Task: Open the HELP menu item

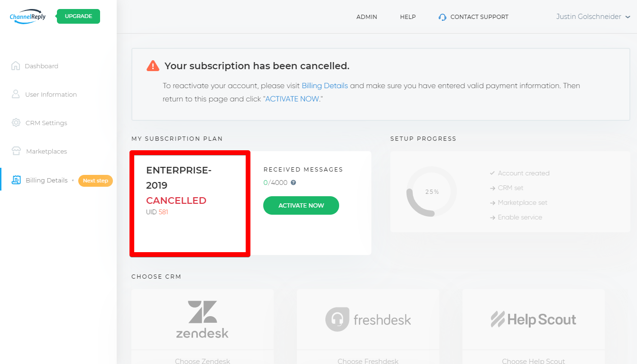Action: [x=408, y=17]
